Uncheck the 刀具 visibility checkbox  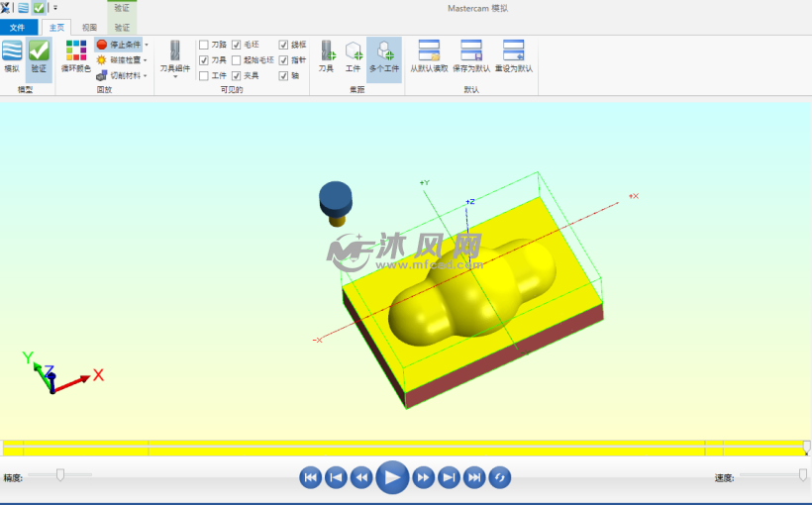pyautogui.click(x=204, y=60)
